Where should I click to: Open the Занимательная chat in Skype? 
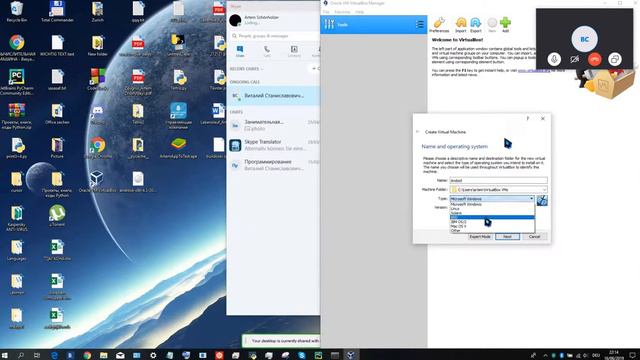pos(273,125)
